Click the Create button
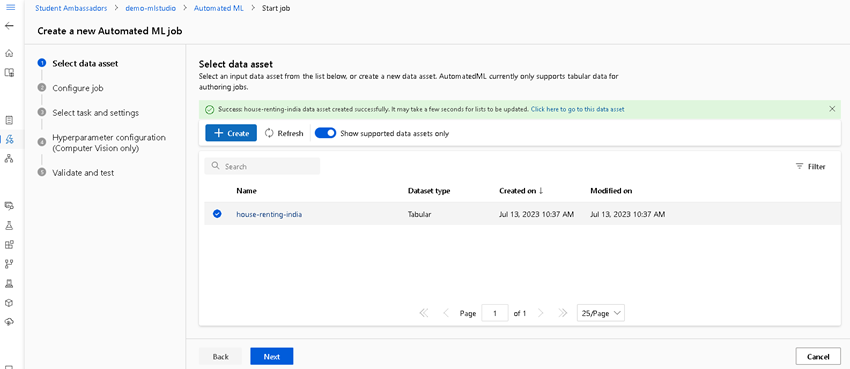 coord(231,133)
